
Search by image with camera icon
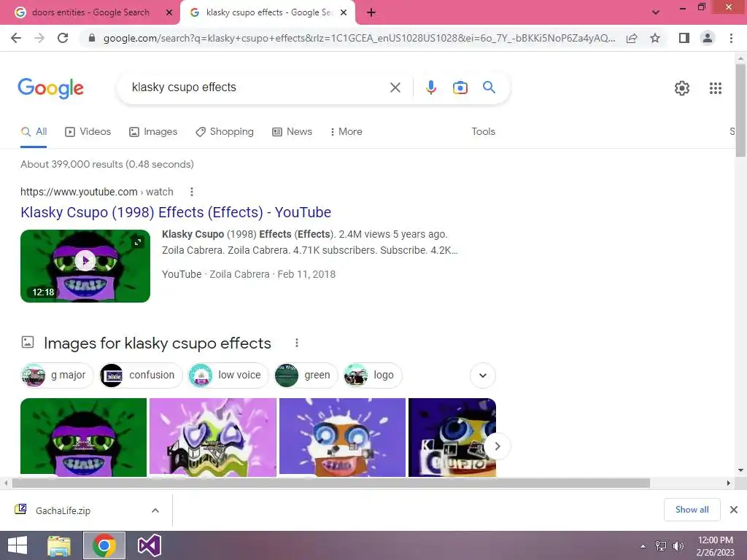460,87
